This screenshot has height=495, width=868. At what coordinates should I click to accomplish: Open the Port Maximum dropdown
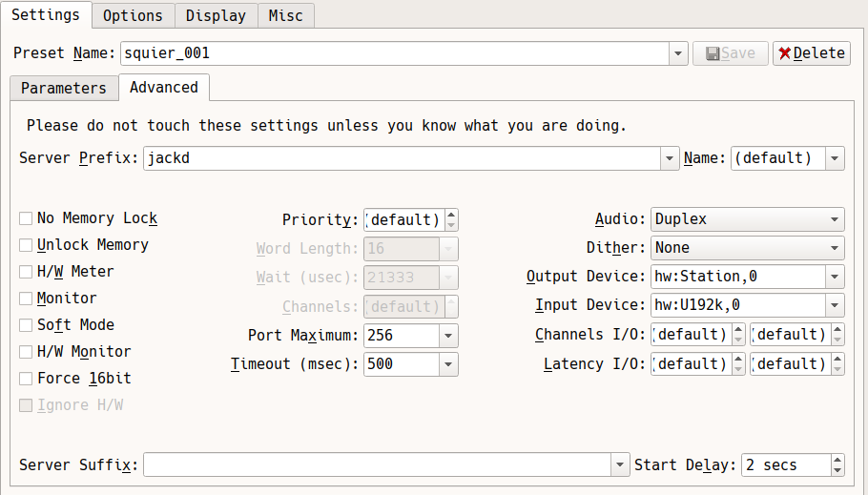point(448,336)
